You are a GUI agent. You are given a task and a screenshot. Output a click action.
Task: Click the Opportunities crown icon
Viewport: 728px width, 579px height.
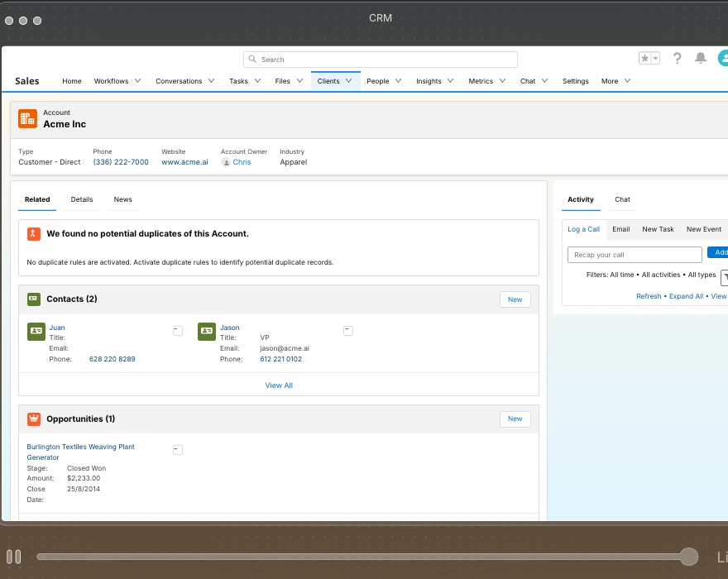33,419
